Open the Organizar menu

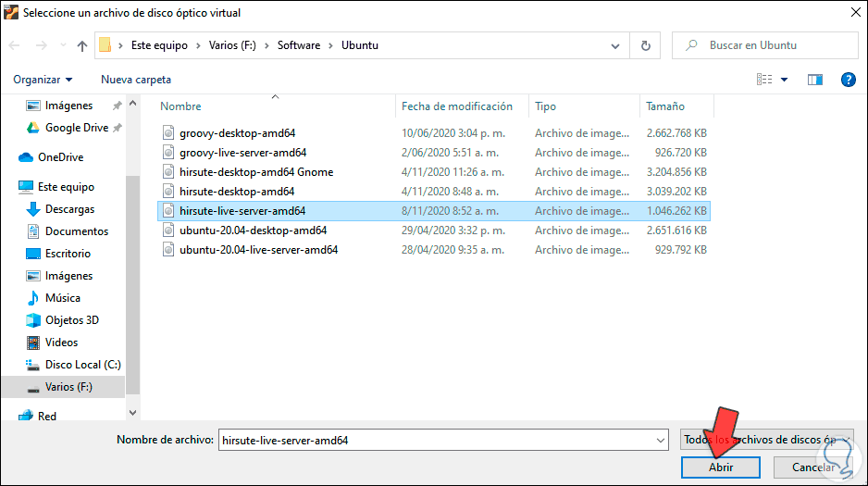click(43, 80)
